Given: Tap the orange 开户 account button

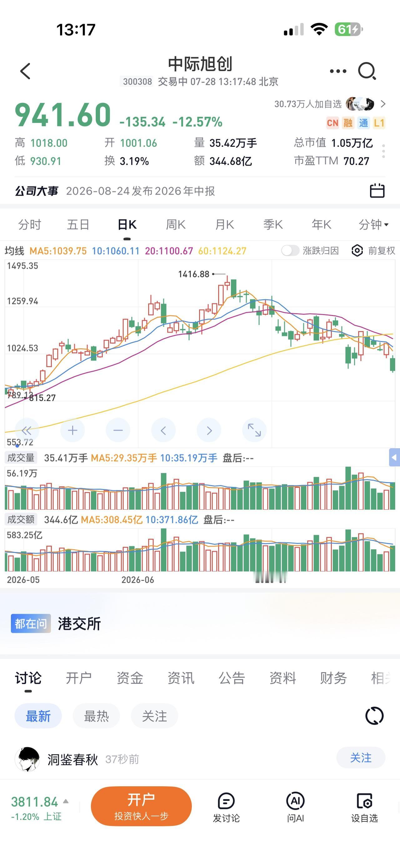Looking at the screenshot, I should click(141, 806).
